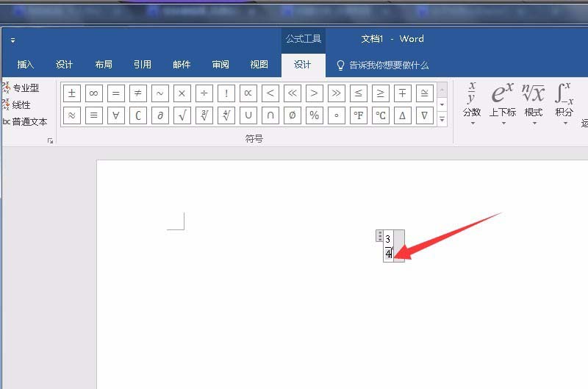Screen dimensions: 588x389
Task: Insert the percent symbol
Action: tap(315, 115)
